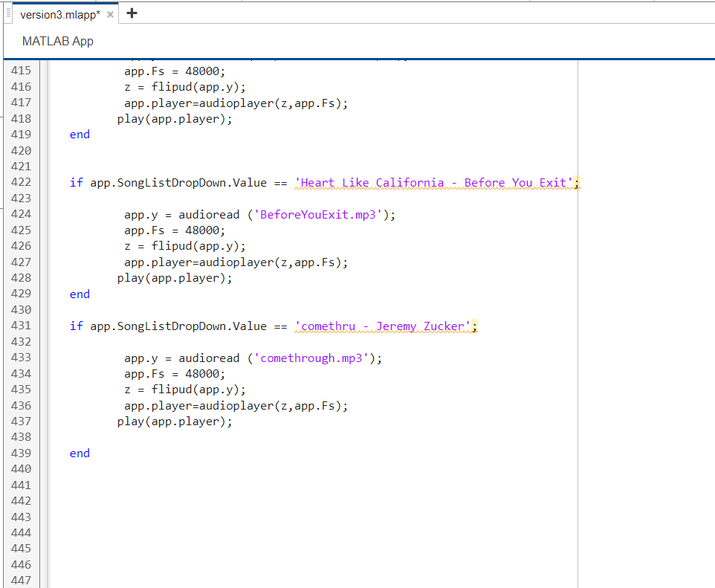Click line number 415 in gutter
Image resolution: width=715 pixels, height=588 pixels.
21,71
